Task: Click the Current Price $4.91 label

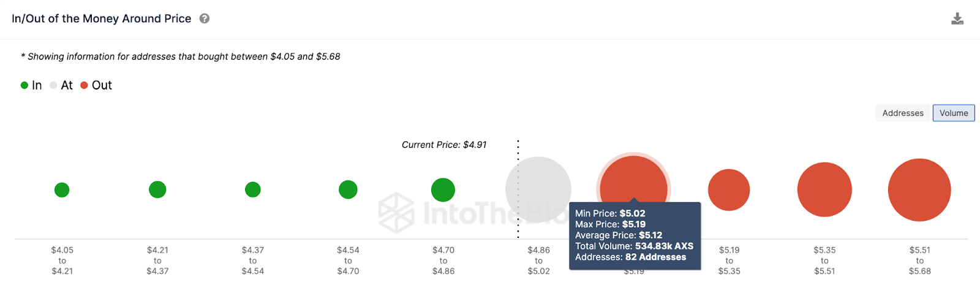Action: point(444,145)
